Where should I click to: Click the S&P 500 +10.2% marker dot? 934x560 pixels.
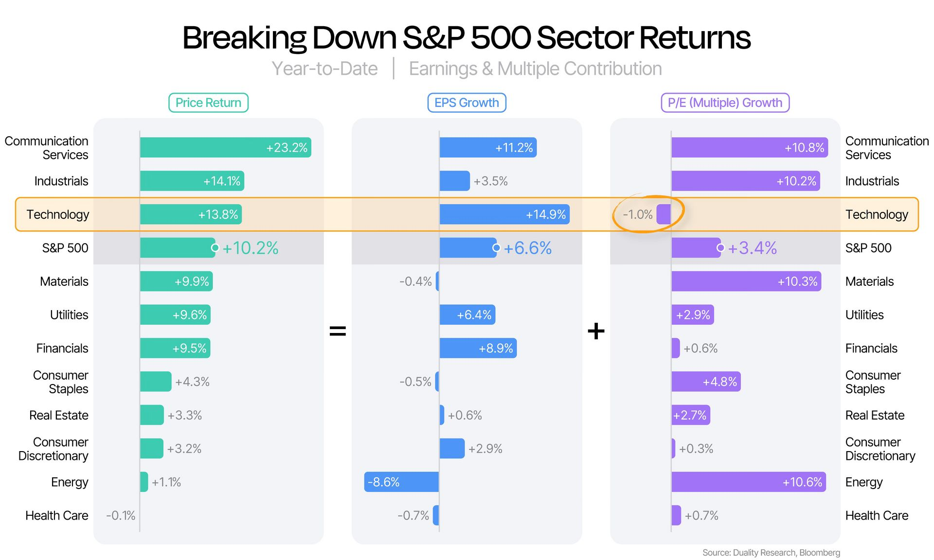[215, 248]
